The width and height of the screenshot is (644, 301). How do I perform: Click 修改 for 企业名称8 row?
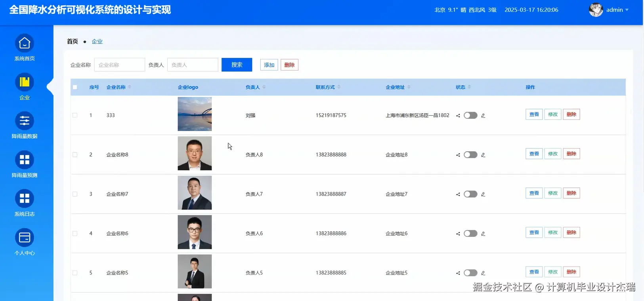pyautogui.click(x=552, y=154)
